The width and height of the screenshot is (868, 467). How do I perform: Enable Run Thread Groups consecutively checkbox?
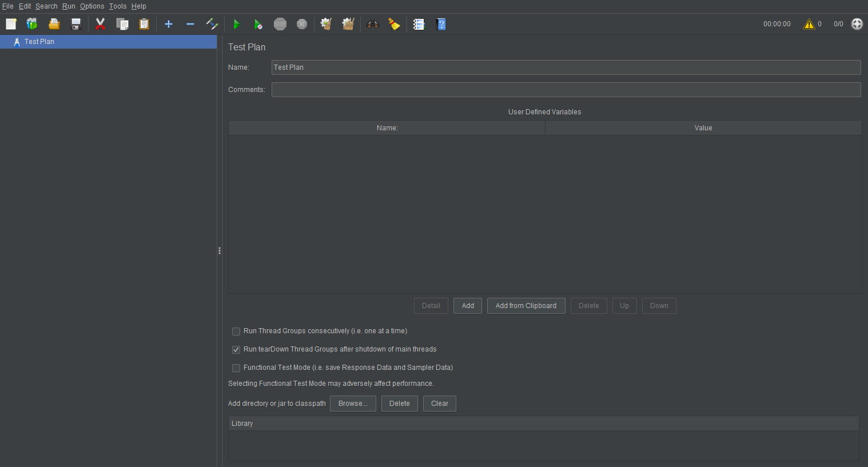click(236, 332)
